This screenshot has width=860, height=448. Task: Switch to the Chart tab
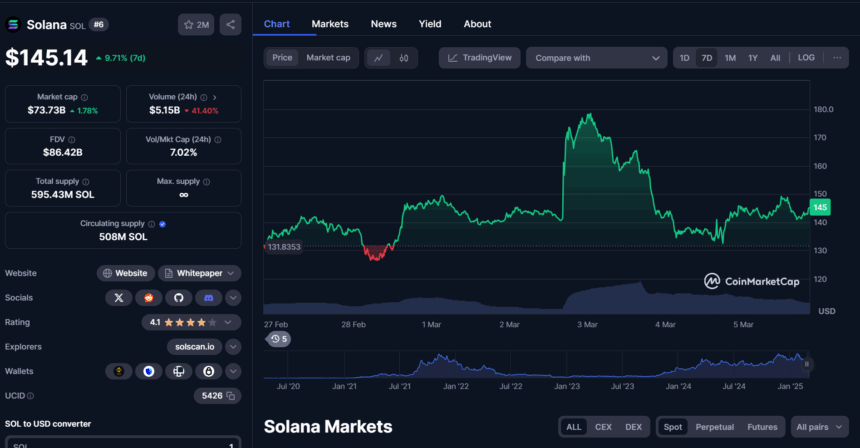(276, 24)
